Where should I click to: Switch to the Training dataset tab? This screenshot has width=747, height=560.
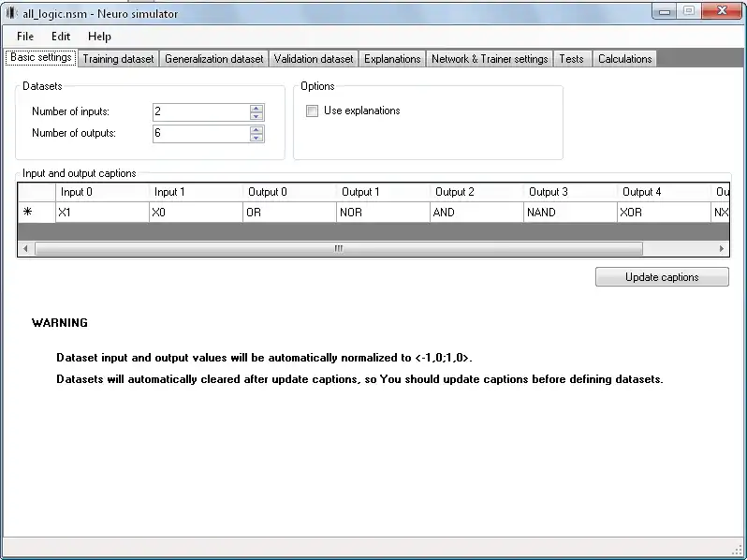118,59
